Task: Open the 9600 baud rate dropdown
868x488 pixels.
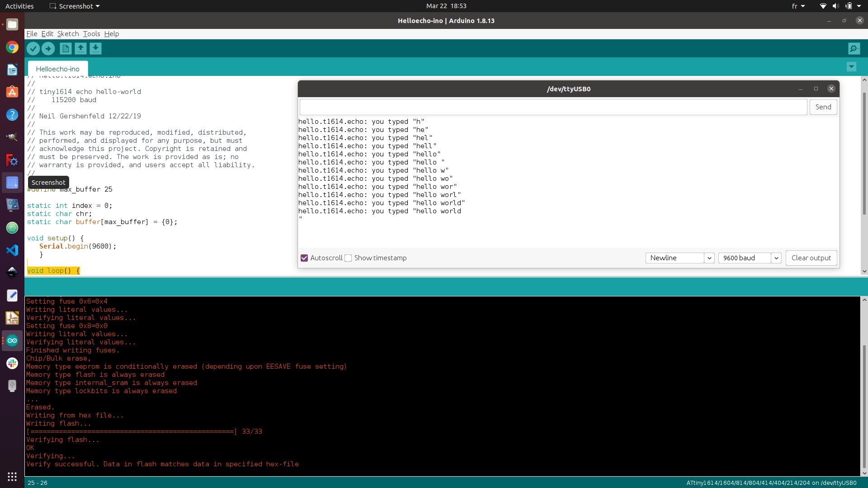Action: (750, 258)
